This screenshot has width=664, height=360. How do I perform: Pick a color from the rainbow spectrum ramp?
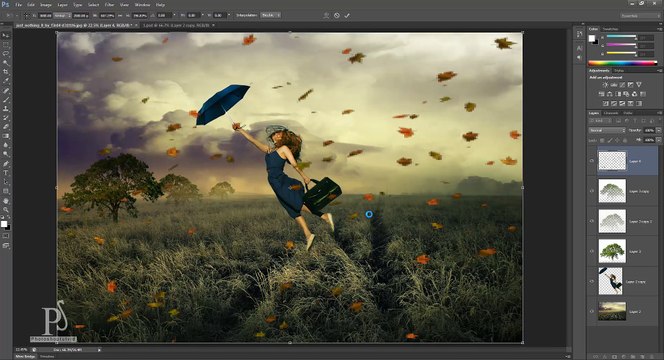[x=623, y=63]
